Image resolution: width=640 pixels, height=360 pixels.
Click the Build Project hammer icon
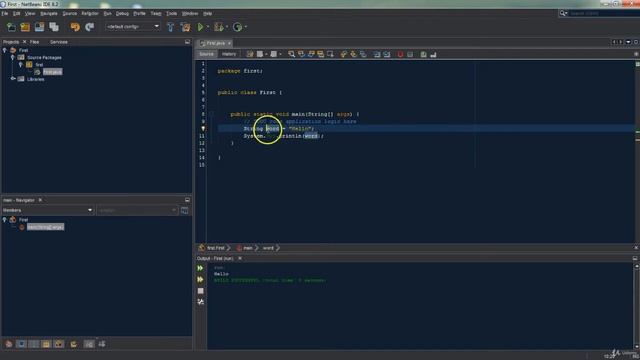pyautogui.click(x=171, y=27)
